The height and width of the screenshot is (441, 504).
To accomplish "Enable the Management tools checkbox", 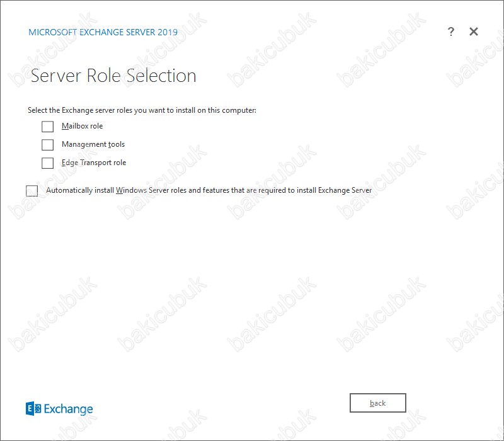I will [x=48, y=145].
